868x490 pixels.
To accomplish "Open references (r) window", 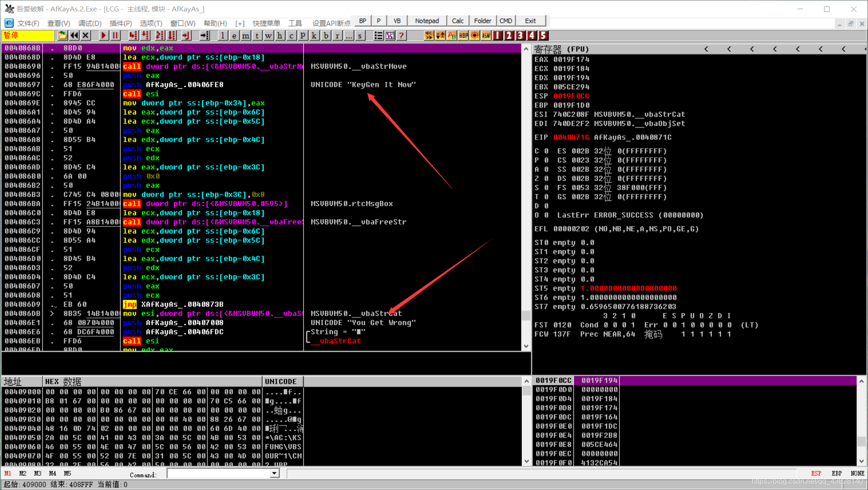I will pos(337,36).
